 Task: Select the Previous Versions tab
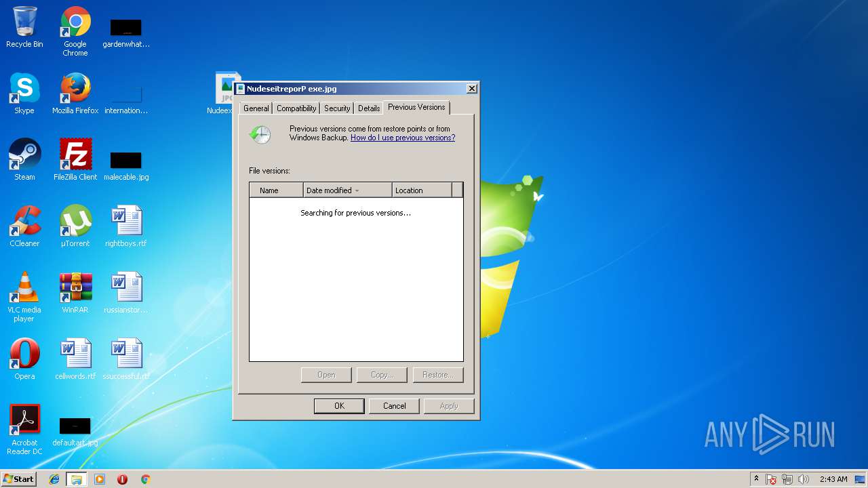pyautogui.click(x=416, y=107)
